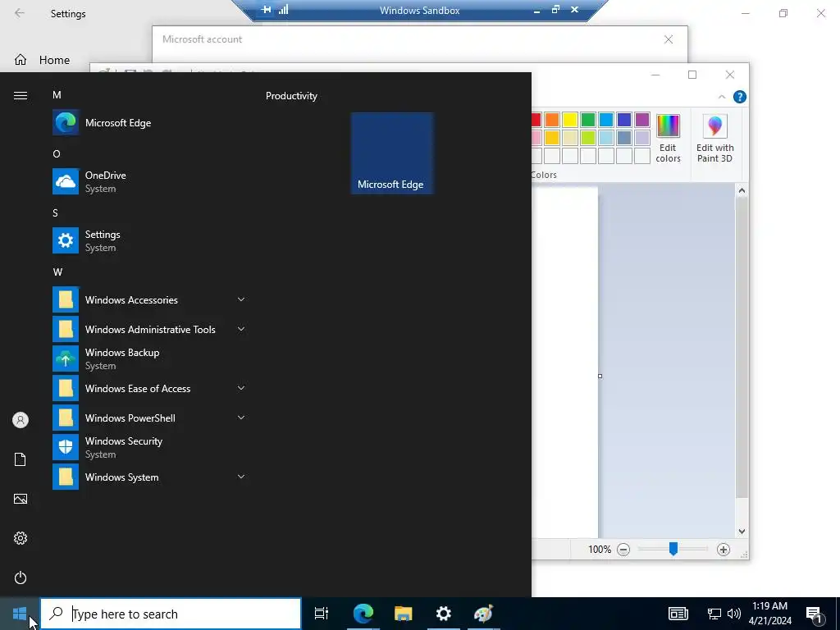Switch to Paint via taskbar icon
This screenshot has width=840, height=630.
tap(484, 614)
